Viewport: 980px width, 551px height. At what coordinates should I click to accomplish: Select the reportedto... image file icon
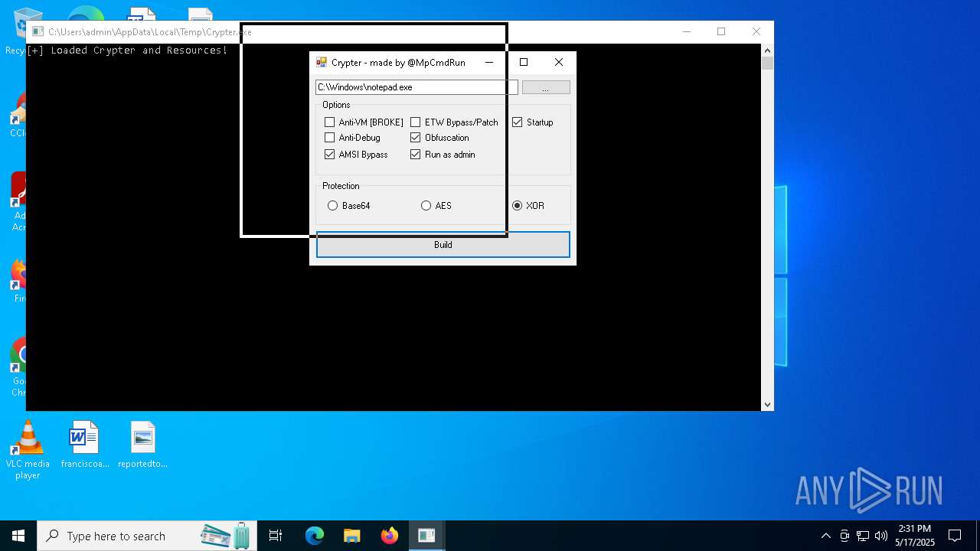[x=142, y=445]
